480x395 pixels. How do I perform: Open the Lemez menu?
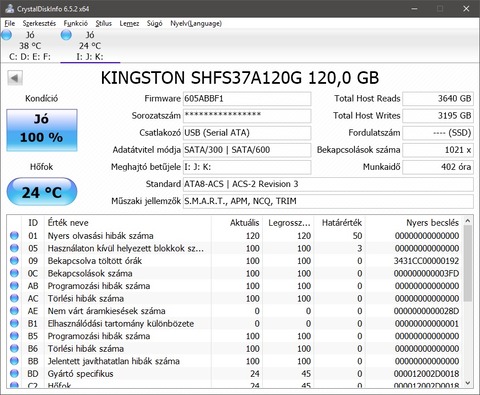[x=129, y=23]
